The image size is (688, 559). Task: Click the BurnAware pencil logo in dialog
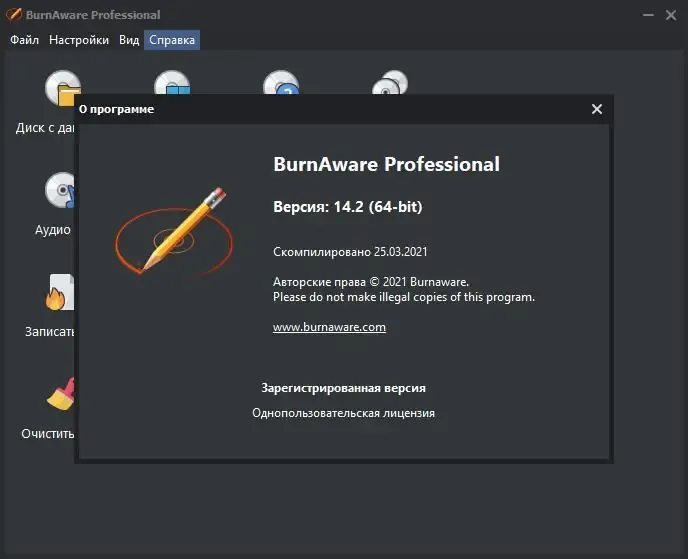click(174, 232)
